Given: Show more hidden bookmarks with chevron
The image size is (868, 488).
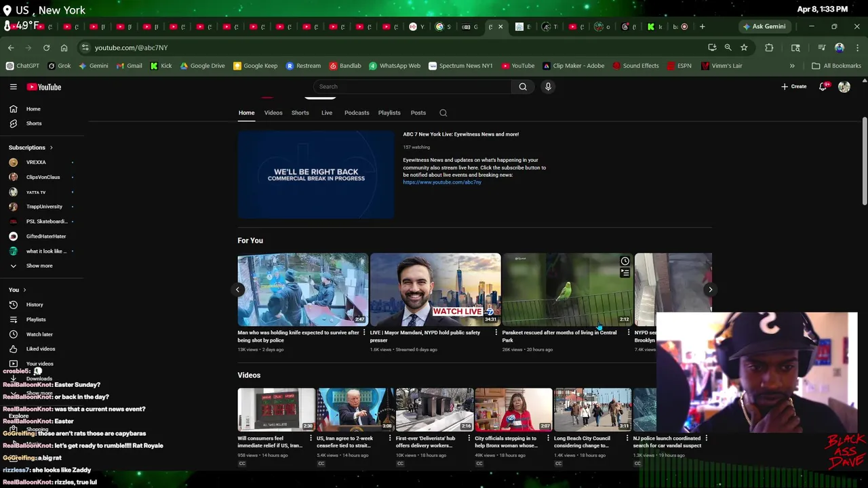Looking at the screenshot, I should pyautogui.click(x=792, y=66).
